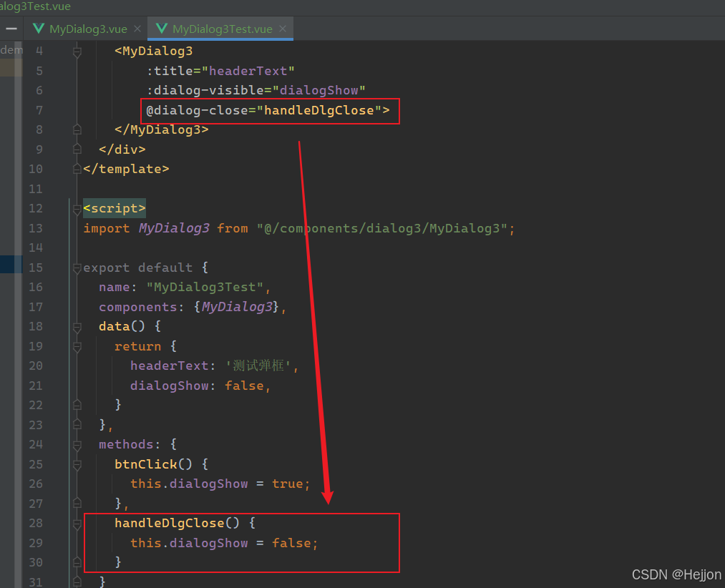Image resolution: width=725 pixels, height=588 pixels.
Task: Click the components property on line 17
Action: 138,307
